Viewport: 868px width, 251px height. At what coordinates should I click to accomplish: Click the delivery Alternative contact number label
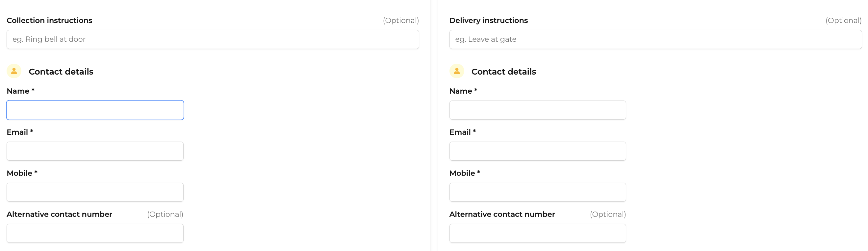tap(502, 214)
